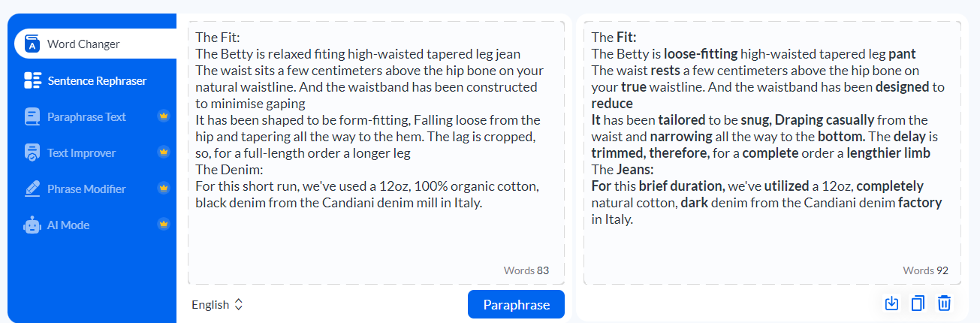Choose the Phrase Modifier mode
Screen dimensions: 980x323
tap(86, 189)
